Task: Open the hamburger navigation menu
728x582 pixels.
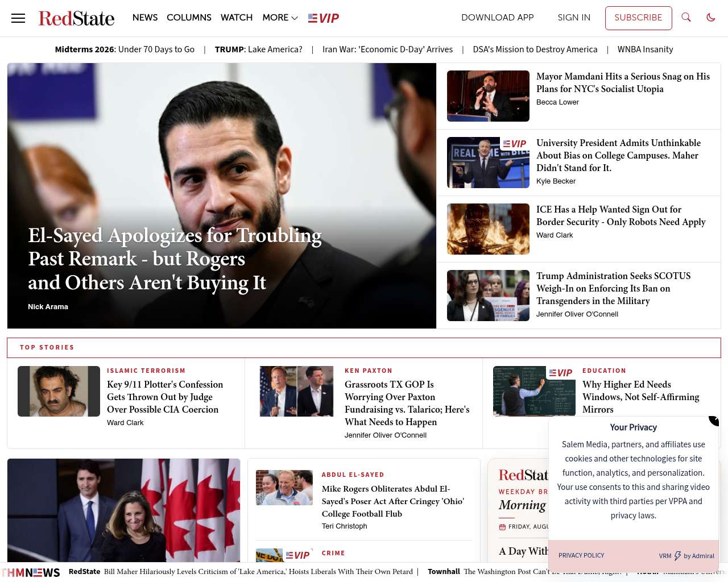Action: pos(18,18)
